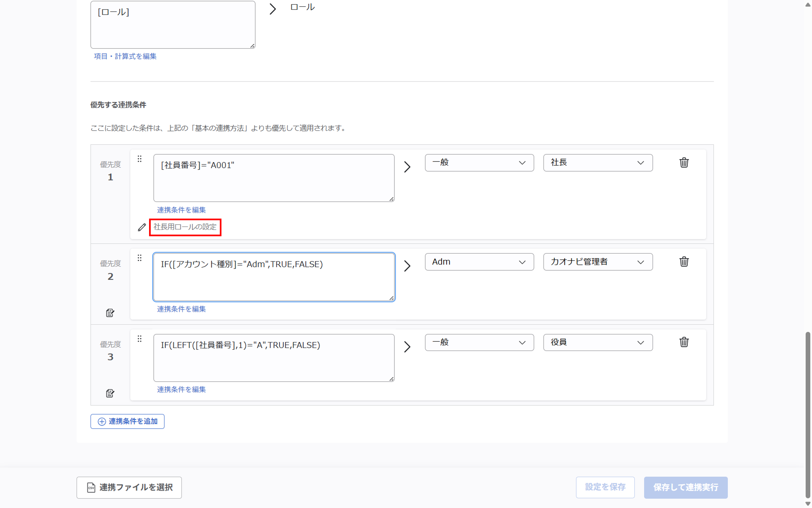Open the 社長 role dropdown
This screenshot has width=812, height=508.
(x=598, y=163)
